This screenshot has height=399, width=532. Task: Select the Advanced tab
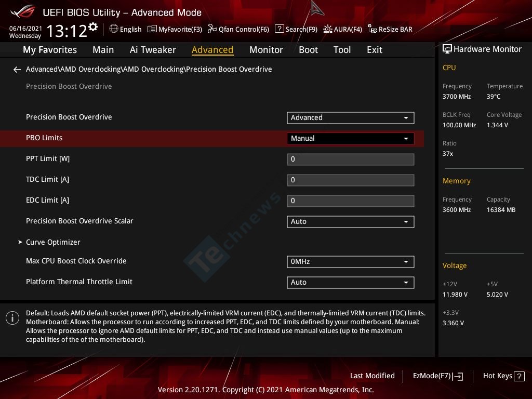coord(212,50)
